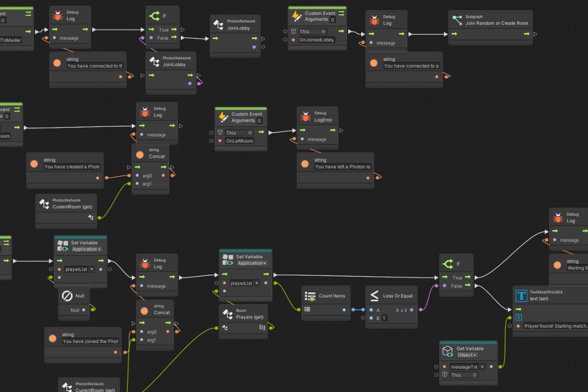
Task: Click the Room Players (get) node icon
Action: tap(227, 314)
